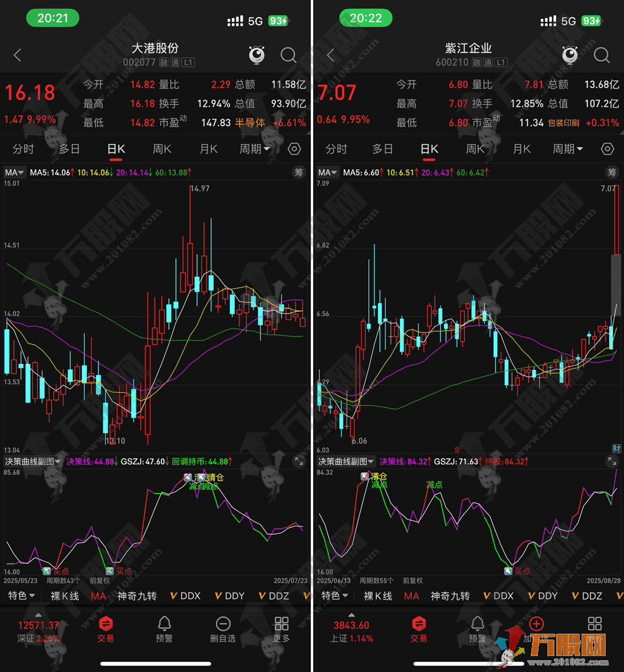
Task: Open 决策曲线副图 dropdown on 大港股份 screen
Action: (x=32, y=461)
